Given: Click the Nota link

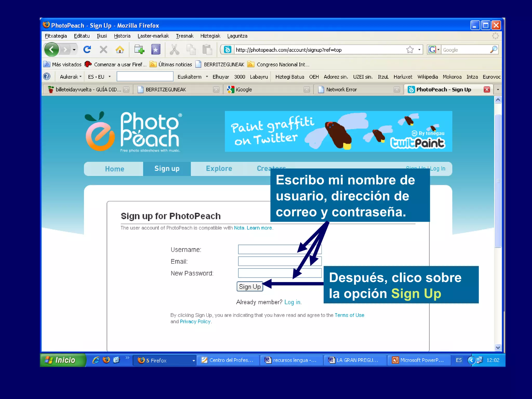Looking at the screenshot, I should click(x=239, y=228).
